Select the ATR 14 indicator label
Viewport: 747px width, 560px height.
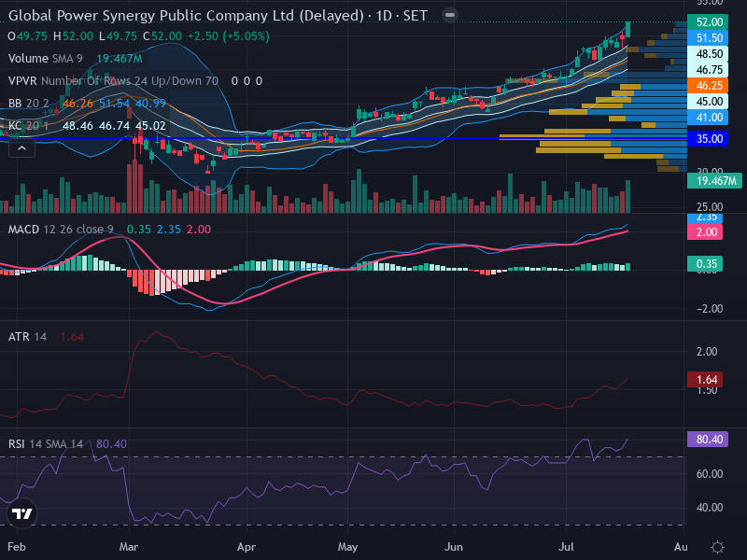pos(27,337)
